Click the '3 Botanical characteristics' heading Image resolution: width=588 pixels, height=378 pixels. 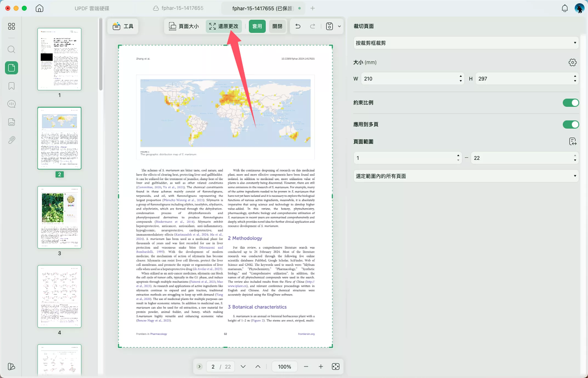click(x=257, y=307)
